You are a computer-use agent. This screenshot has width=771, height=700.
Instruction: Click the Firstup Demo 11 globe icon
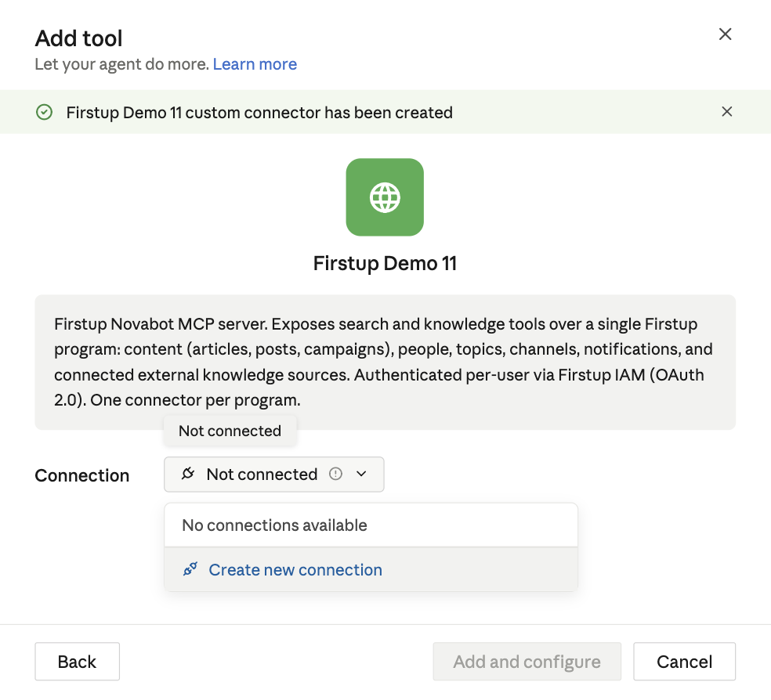coord(385,197)
